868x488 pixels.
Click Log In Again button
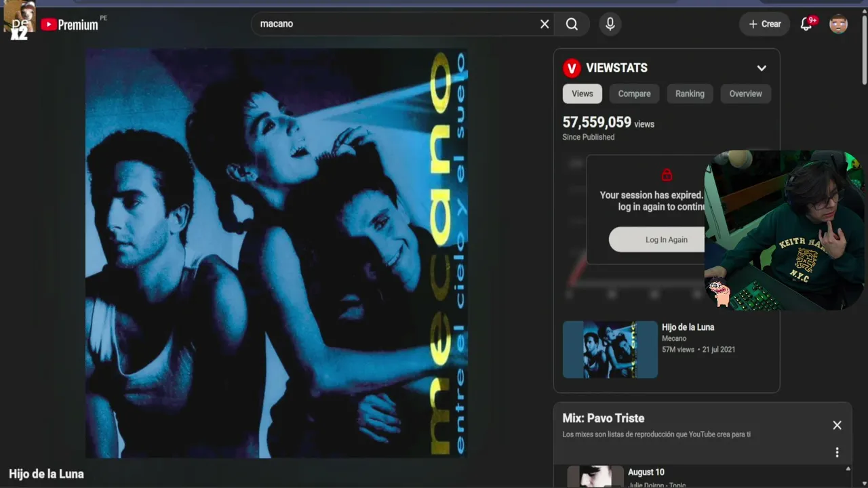(657, 239)
